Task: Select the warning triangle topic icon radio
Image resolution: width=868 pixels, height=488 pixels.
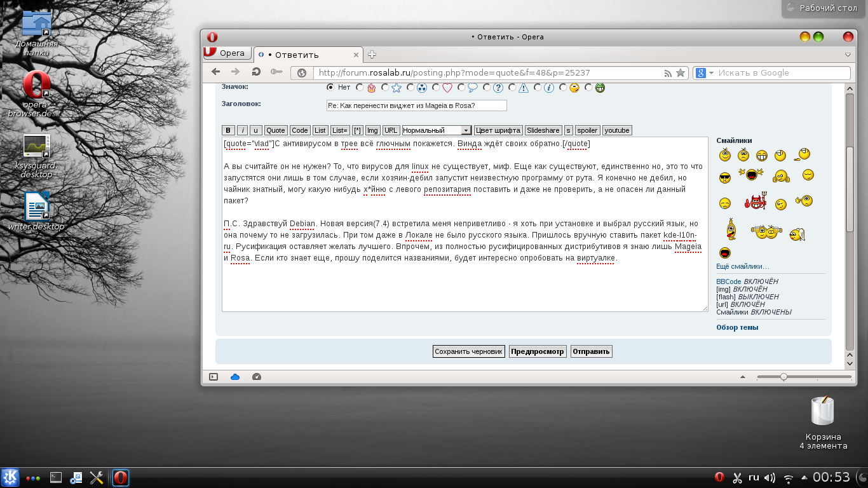Action: (x=512, y=88)
